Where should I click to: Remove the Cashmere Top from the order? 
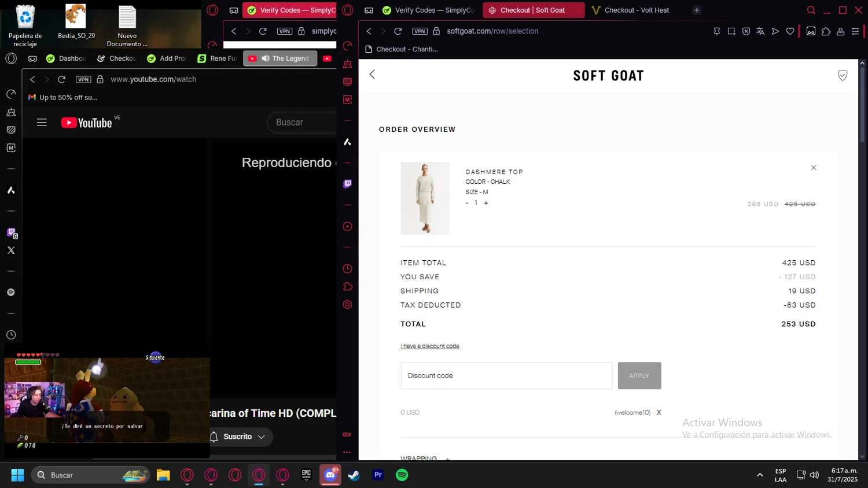point(814,168)
